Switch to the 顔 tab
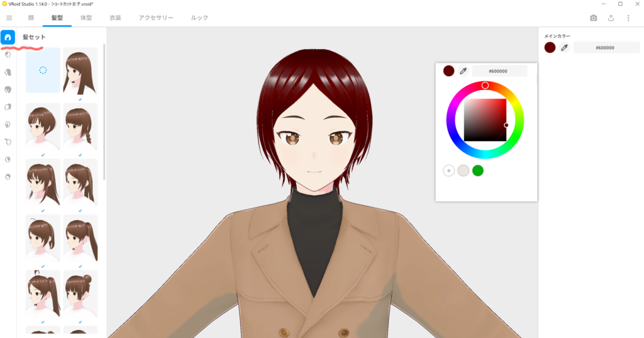 [31, 18]
